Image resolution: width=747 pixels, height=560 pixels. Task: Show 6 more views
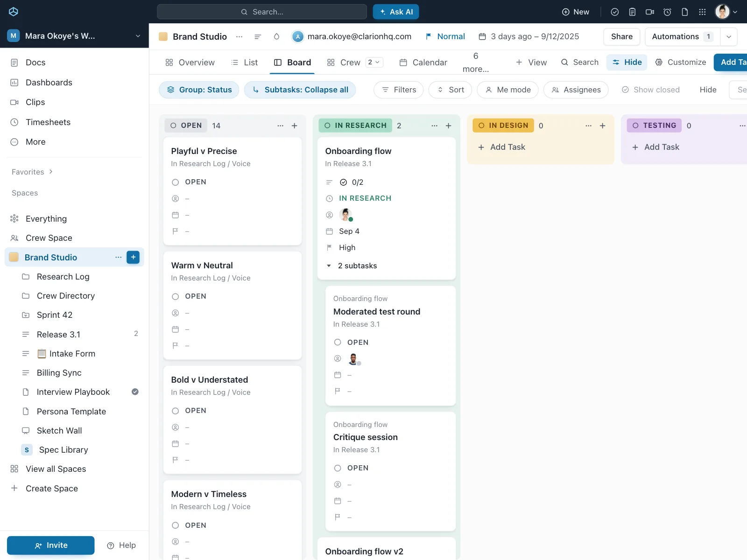tap(476, 63)
